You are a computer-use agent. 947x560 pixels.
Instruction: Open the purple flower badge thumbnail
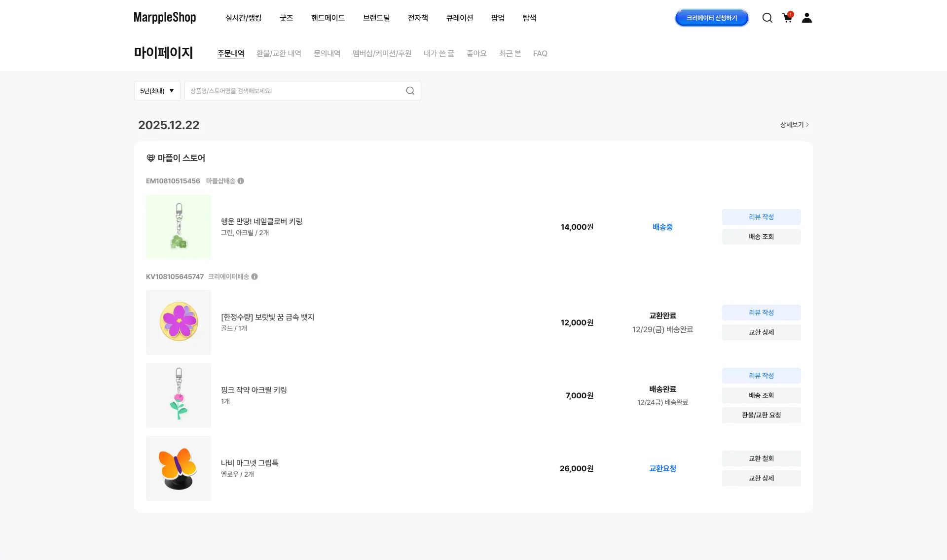click(x=179, y=322)
